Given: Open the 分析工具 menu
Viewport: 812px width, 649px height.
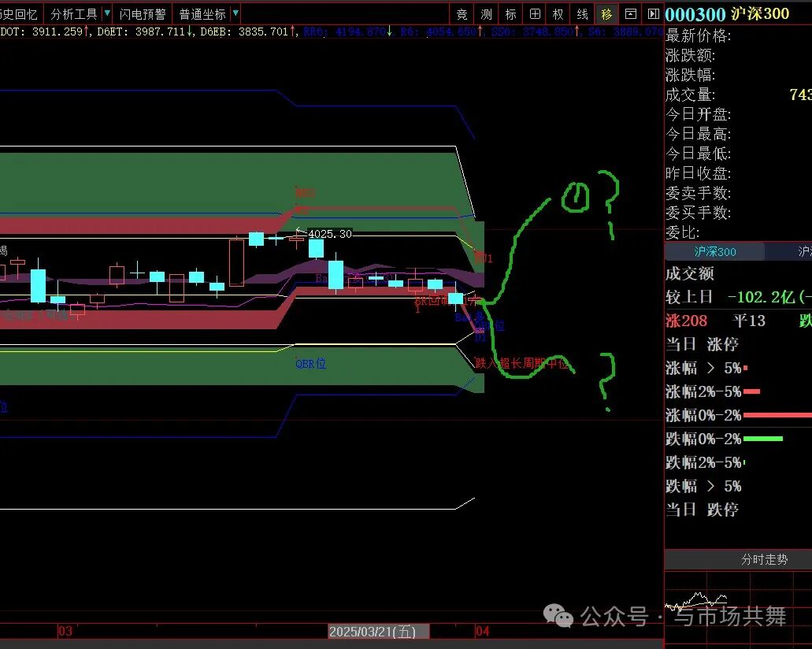Looking at the screenshot, I should pyautogui.click(x=73, y=14).
